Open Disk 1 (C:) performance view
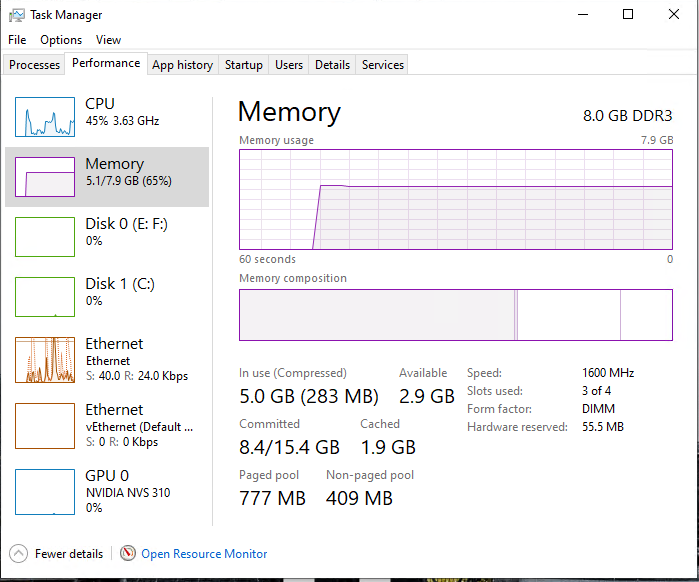Image resolution: width=699 pixels, height=582 pixels. coord(107,297)
